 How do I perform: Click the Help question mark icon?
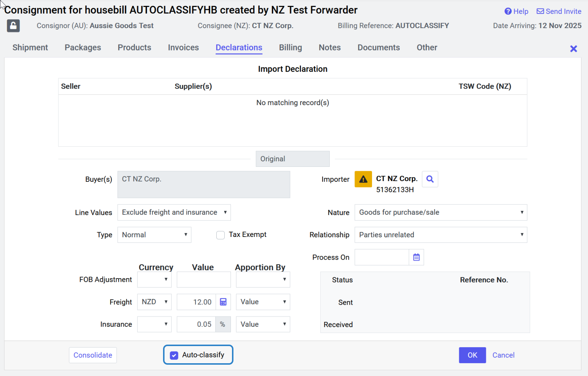508,11
